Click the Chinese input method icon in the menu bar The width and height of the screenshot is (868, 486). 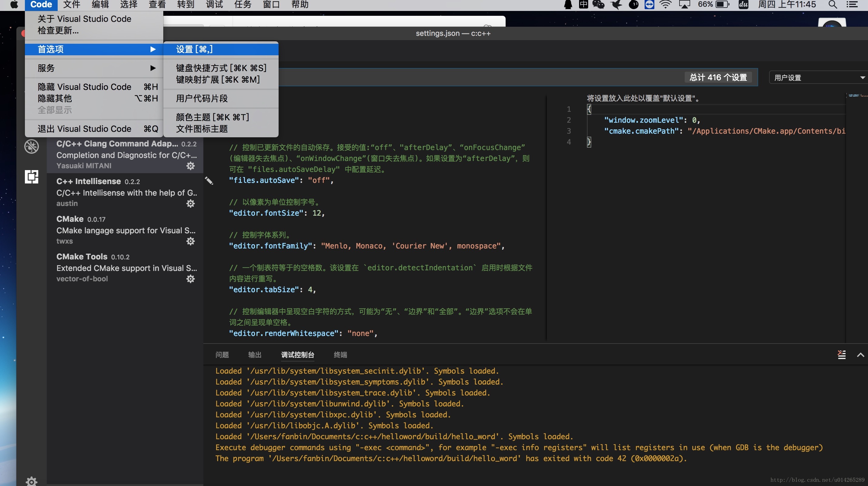584,4
